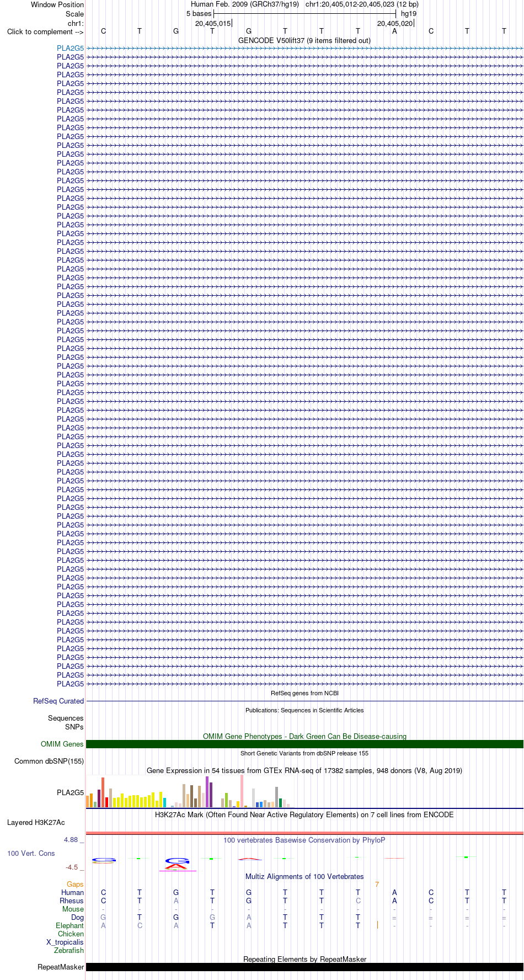Click the tall purple bar in GTEx expression chart
This screenshot has height=980, width=524.
point(207,792)
